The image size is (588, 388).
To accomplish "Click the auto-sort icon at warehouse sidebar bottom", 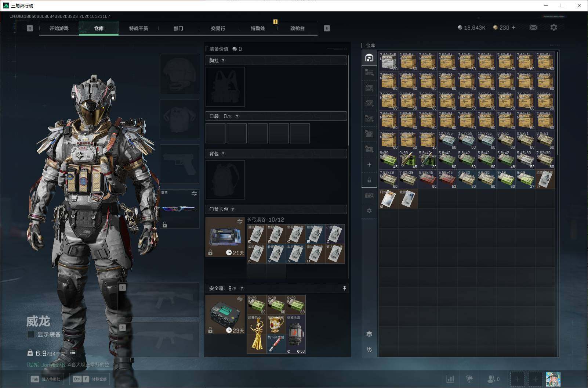I will (369, 349).
